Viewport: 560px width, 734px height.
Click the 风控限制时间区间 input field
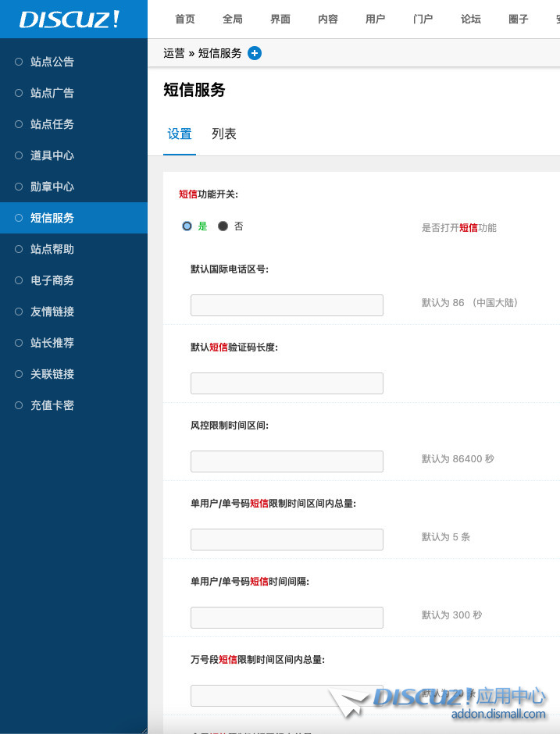pos(287,461)
